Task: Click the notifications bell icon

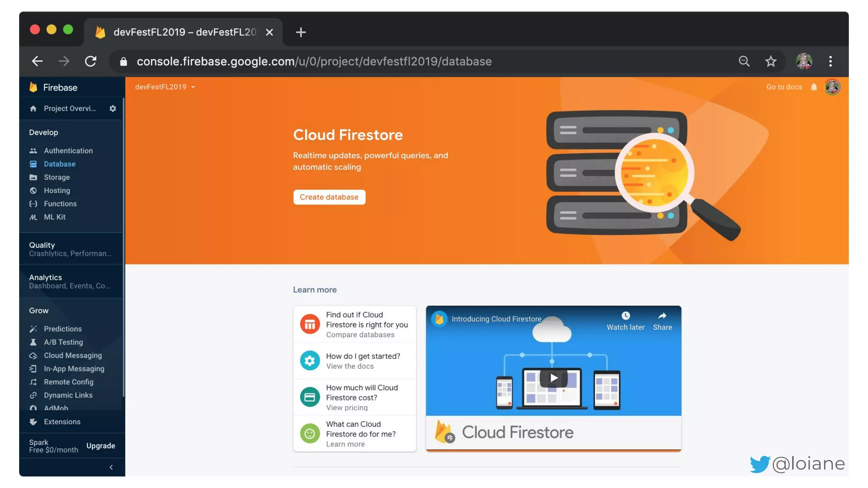Action: tap(814, 87)
